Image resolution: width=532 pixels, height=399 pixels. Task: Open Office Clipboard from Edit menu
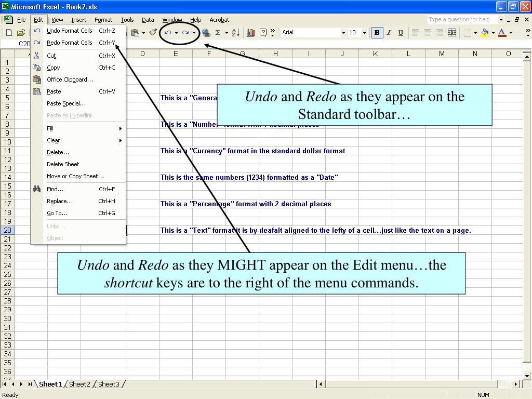pos(78,79)
